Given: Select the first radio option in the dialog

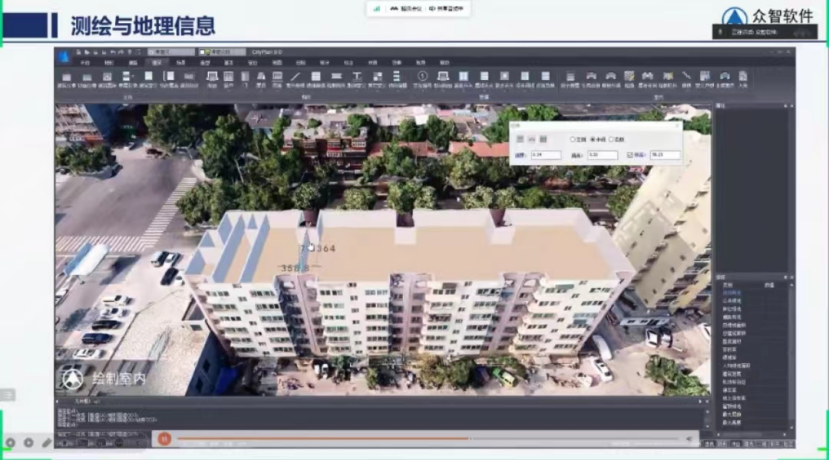Looking at the screenshot, I should tap(573, 139).
